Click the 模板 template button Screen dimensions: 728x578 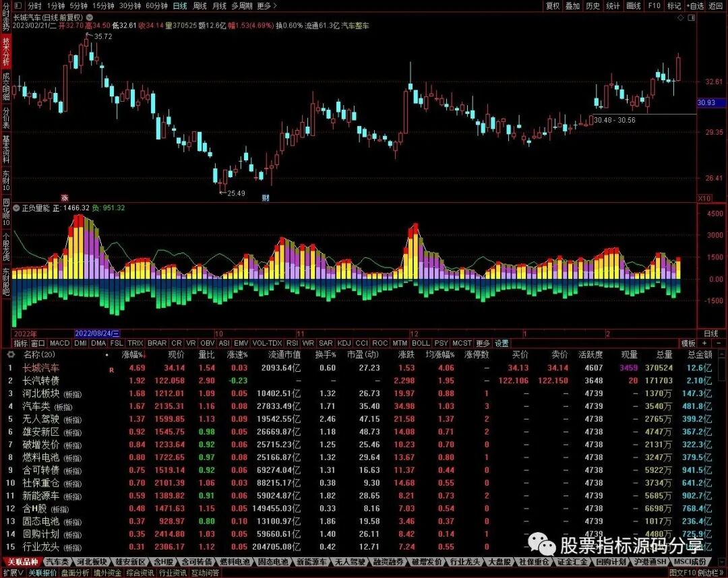[688, 344]
